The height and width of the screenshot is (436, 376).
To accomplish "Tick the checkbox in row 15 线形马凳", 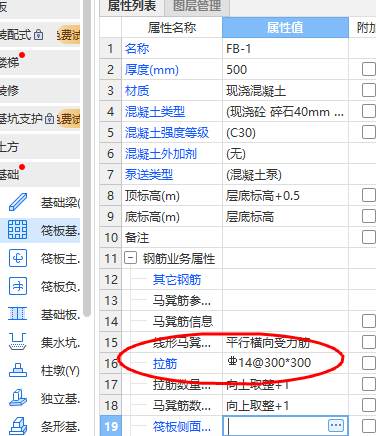I will pos(369,342).
